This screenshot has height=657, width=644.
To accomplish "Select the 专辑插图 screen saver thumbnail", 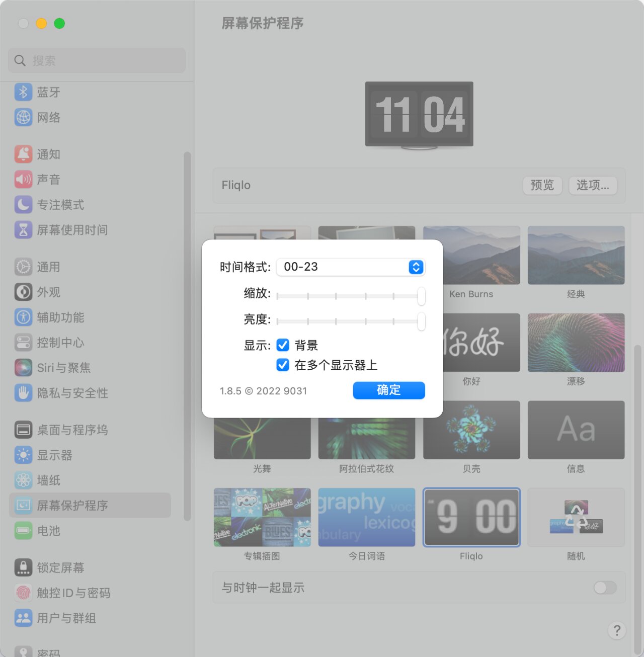I will pyautogui.click(x=262, y=517).
